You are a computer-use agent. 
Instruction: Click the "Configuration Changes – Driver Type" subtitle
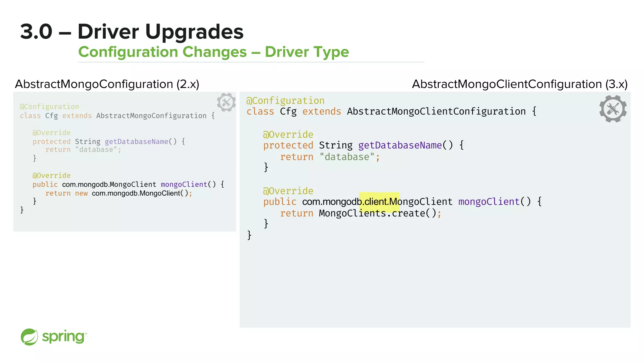click(214, 52)
